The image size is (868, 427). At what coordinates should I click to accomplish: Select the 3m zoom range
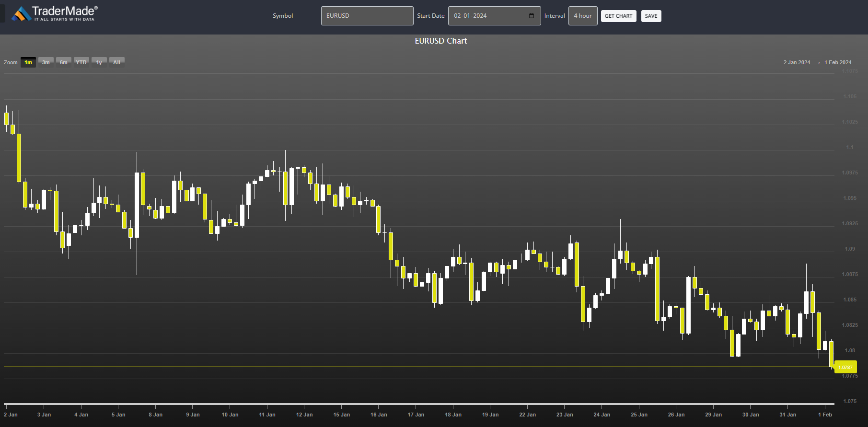pos(46,62)
